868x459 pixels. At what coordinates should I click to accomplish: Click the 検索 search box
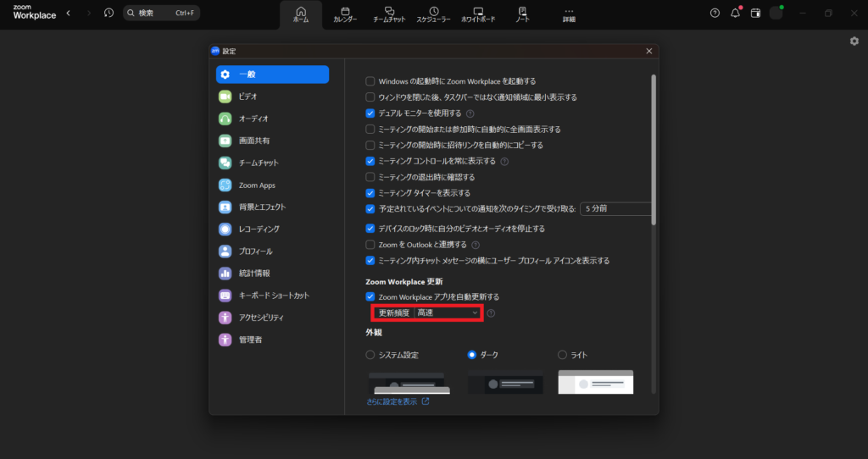pos(162,13)
